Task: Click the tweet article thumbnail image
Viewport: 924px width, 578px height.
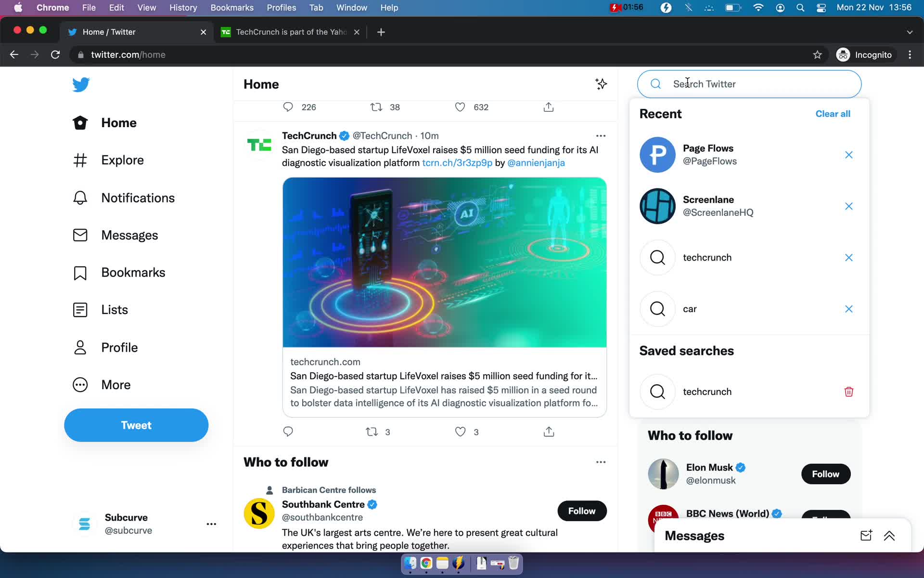Action: coord(444,262)
